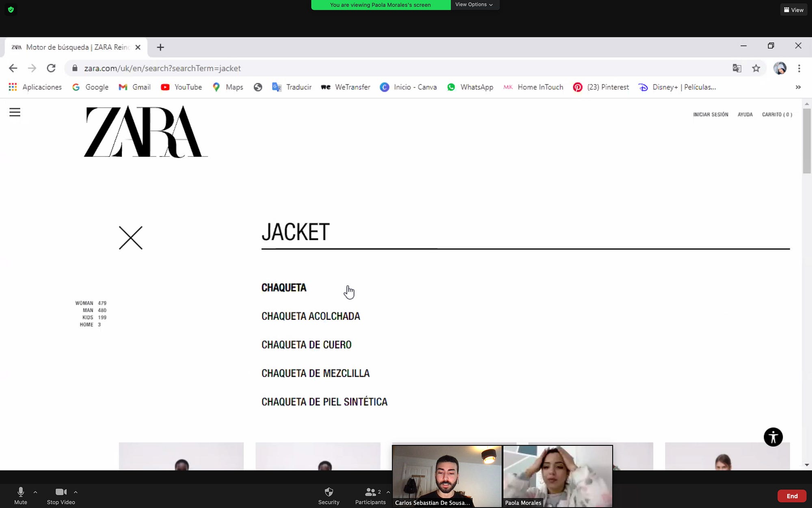The height and width of the screenshot is (508, 812).
Task: Click rightmost product thumbnail
Action: coord(728,456)
